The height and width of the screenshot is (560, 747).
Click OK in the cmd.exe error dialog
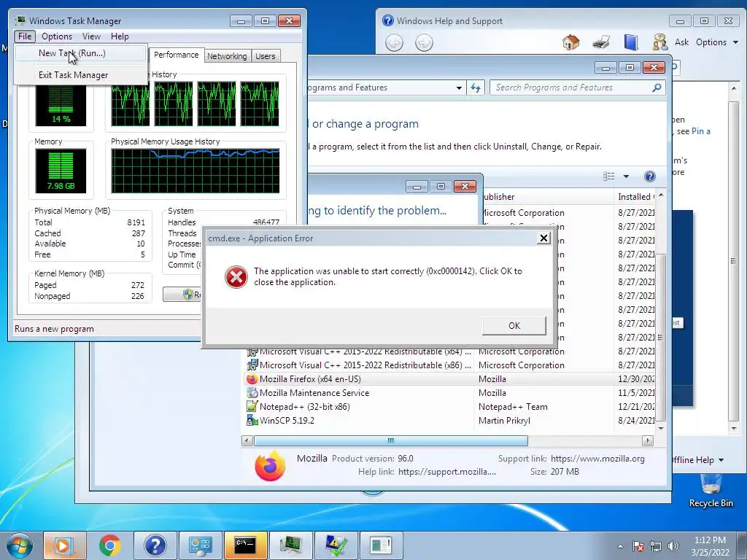point(514,326)
